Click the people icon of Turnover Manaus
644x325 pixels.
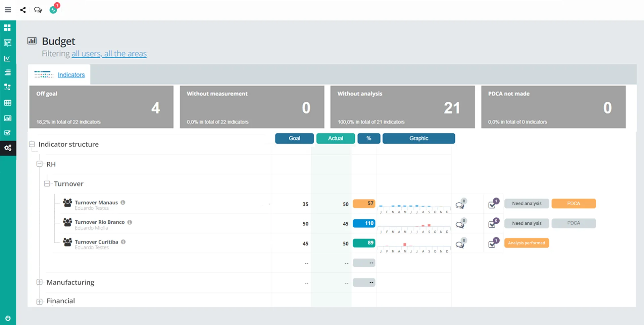pos(67,203)
